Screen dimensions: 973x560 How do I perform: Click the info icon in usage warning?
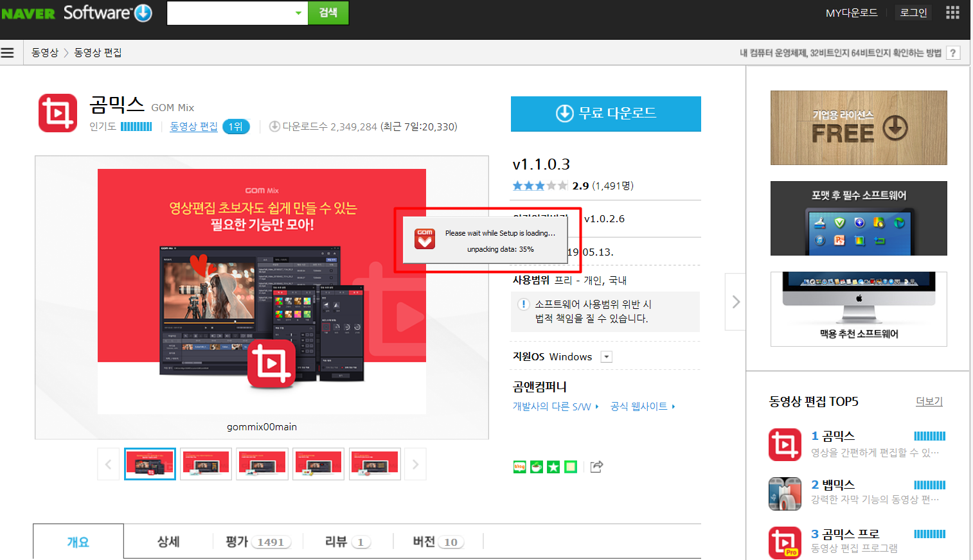(524, 304)
